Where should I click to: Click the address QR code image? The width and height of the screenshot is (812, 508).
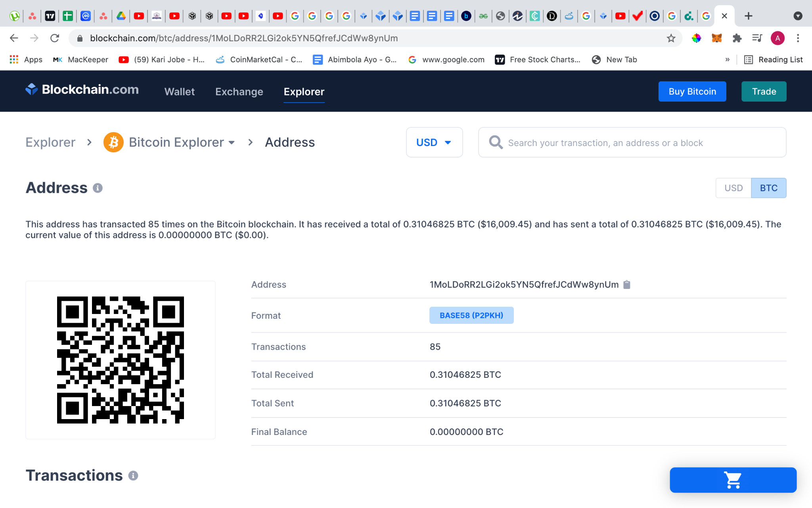121,360
